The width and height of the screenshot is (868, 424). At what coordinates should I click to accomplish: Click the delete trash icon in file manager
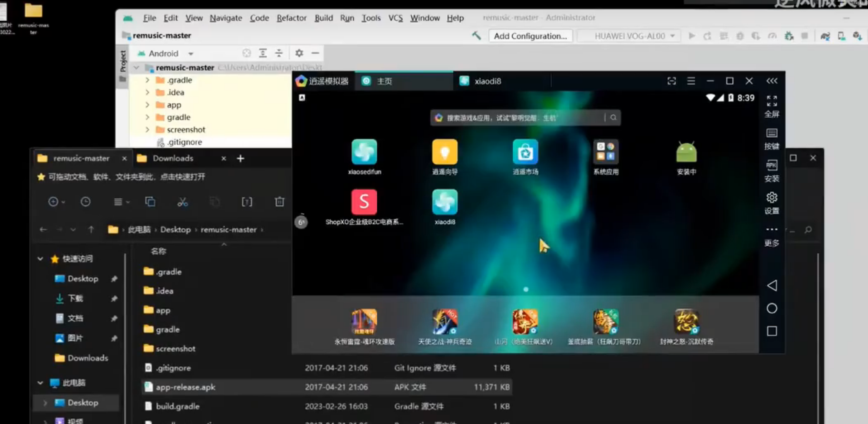pos(279,202)
